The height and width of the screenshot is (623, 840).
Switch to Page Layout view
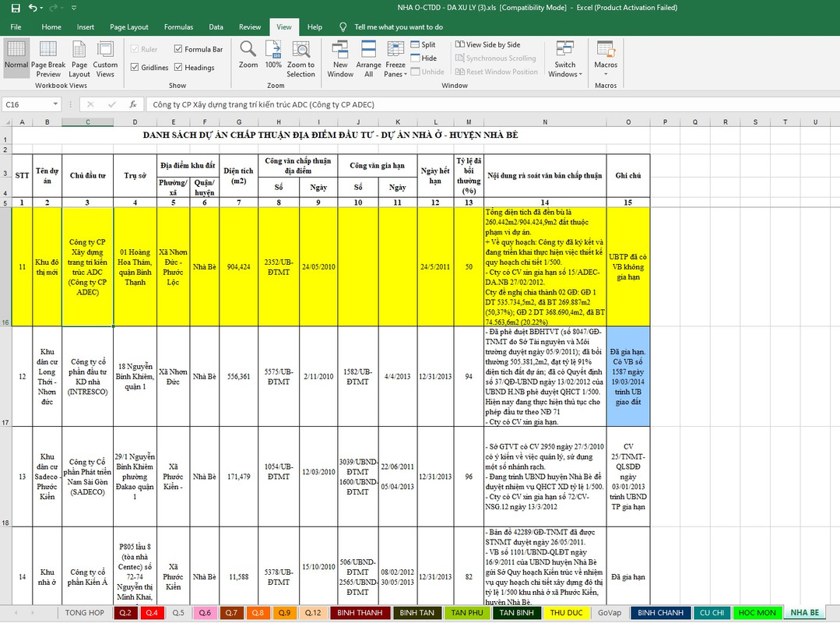pos(79,58)
